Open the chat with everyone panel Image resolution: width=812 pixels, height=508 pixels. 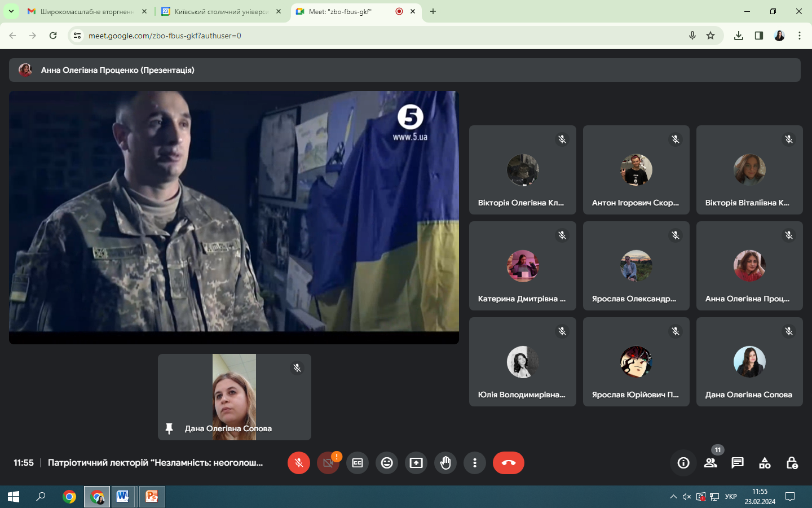click(x=738, y=463)
